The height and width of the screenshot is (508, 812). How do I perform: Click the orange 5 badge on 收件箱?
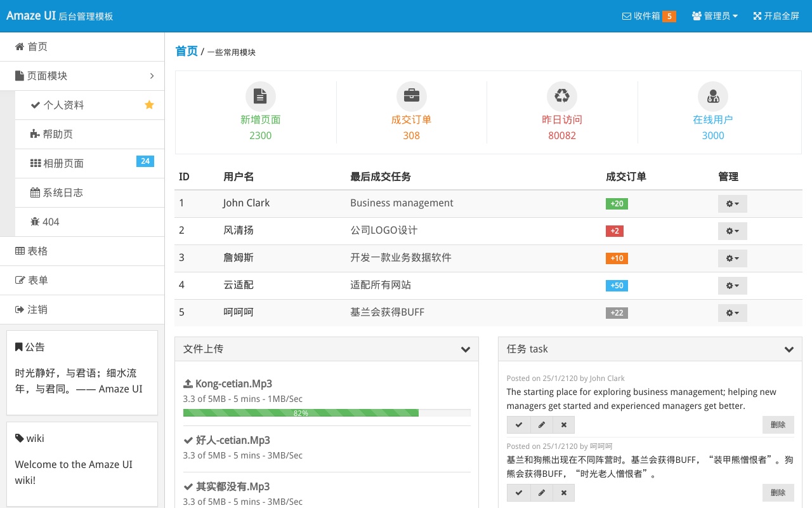pos(669,17)
